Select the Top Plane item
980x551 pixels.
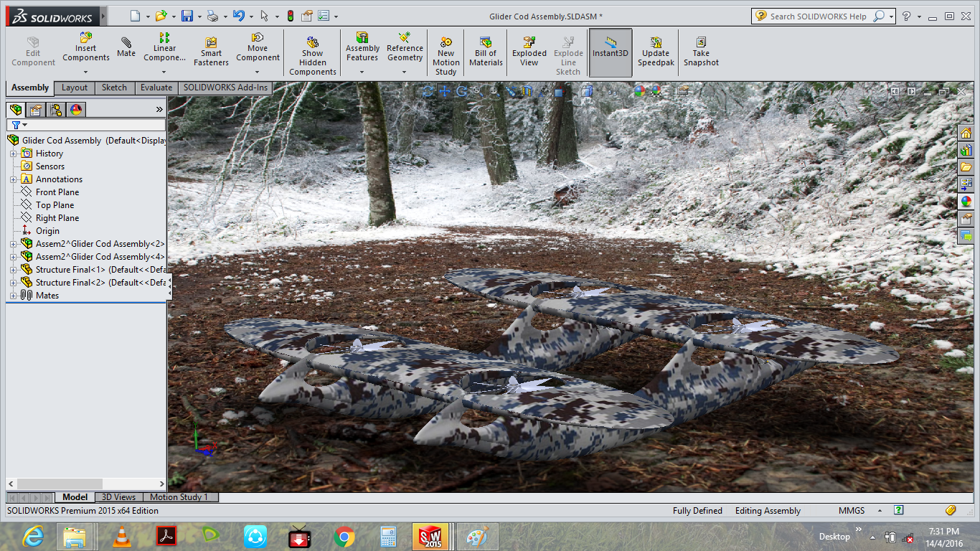coord(55,205)
